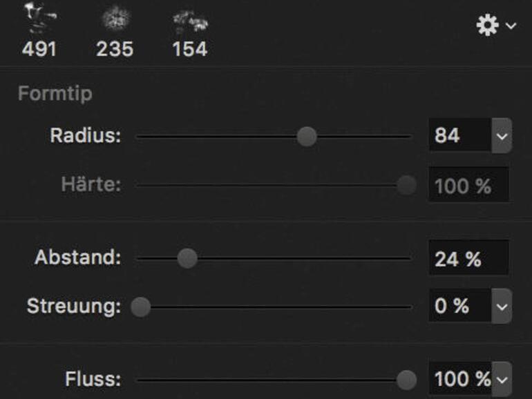Click the Abstand 24 % value field
This screenshot has height=399, width=532.
point(468,259)
